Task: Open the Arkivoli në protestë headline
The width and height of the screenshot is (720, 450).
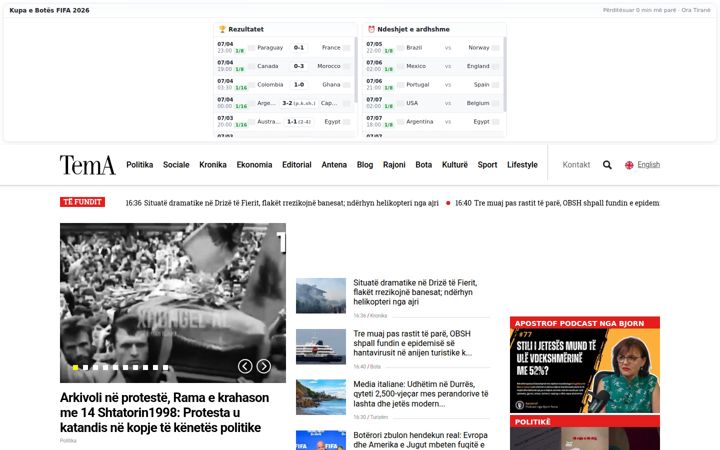Action: click(164, 412)
